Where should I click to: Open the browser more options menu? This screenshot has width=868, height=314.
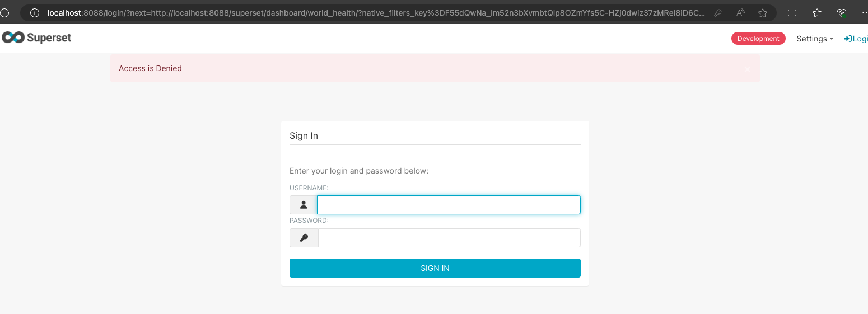(x=863, y=12)
